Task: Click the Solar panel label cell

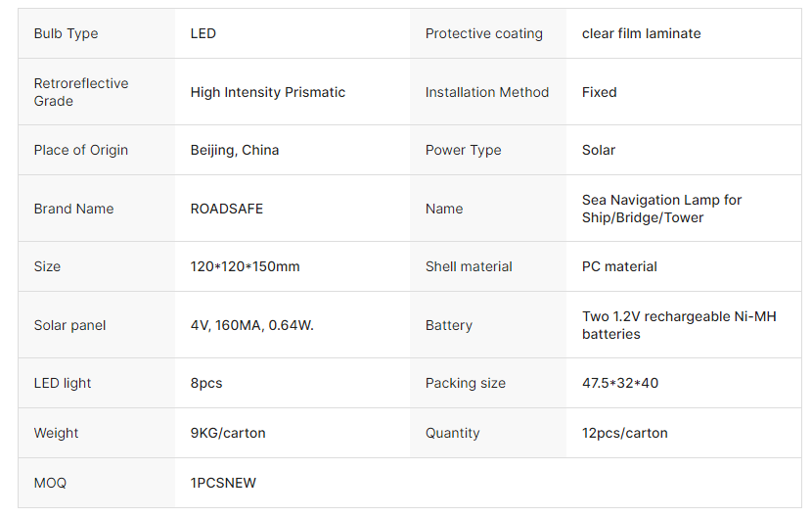Action: click(69, 325)
